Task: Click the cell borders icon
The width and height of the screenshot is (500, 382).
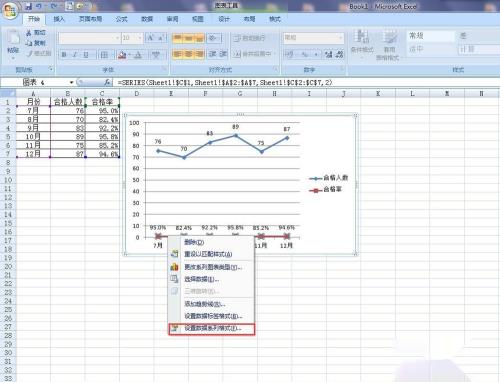Action: 104,54
